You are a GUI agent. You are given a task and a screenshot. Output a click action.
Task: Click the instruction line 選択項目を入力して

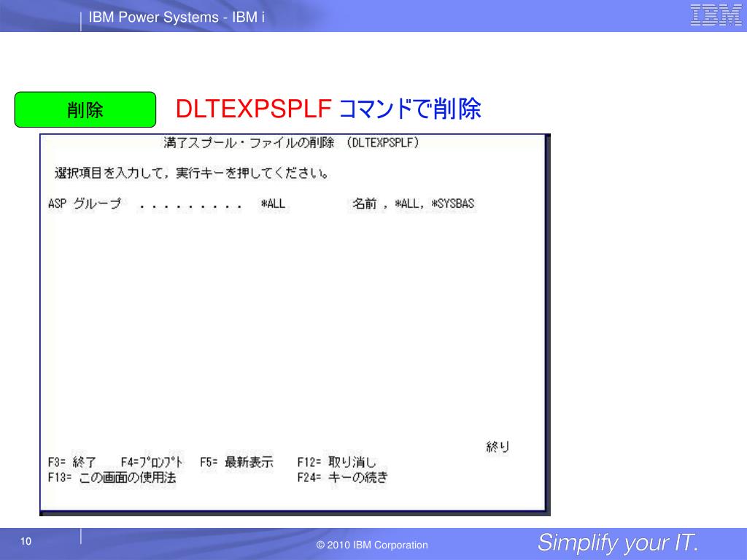click(192, 173)
